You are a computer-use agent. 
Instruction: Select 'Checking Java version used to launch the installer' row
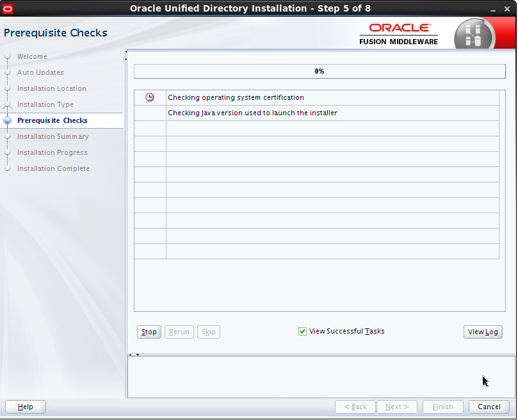pos(316,113)
